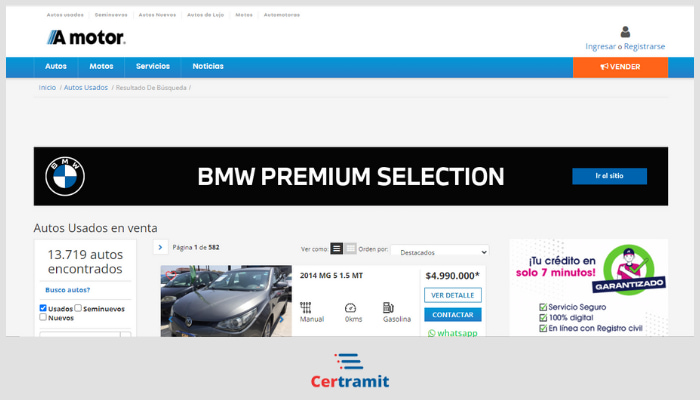Open the Orden por Destacados dropdown

tap(440, 252)
